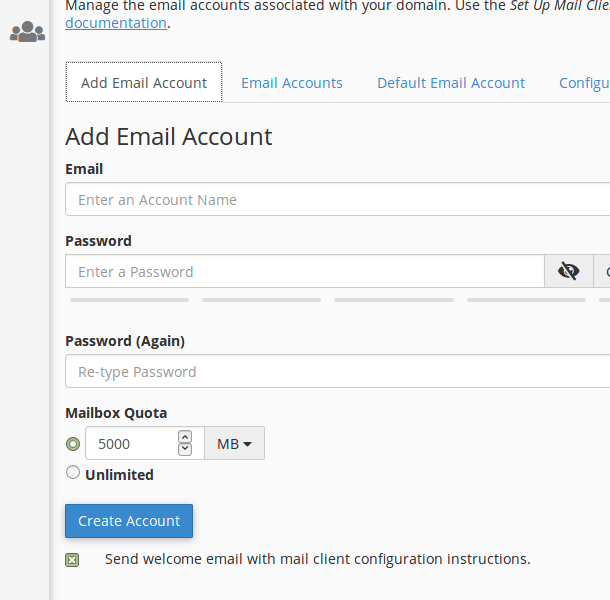Click the User Manager people icon in sidebar
The height and width of the screenshot is (600, 610).
pos(27,33)
